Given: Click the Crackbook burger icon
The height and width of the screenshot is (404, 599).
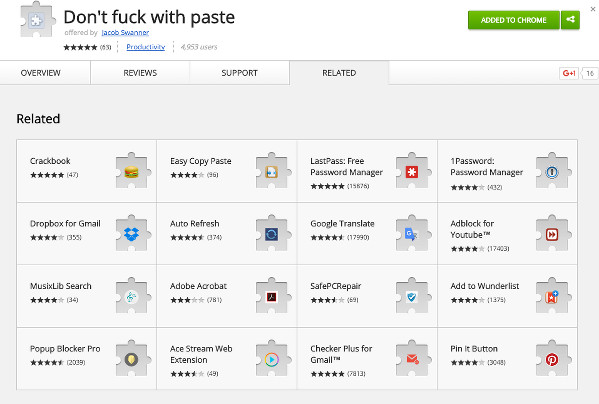Looking at the screenshot, I should point(131,172).
